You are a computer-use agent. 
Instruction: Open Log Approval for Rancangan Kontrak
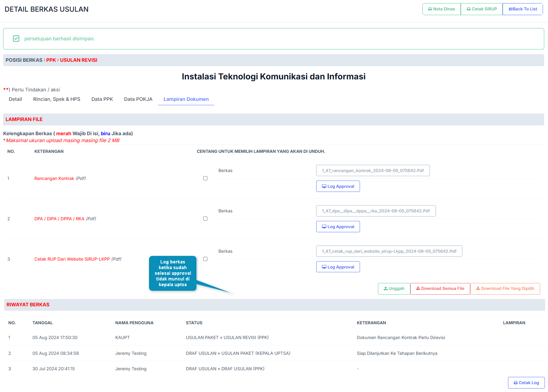coord(338,186)
